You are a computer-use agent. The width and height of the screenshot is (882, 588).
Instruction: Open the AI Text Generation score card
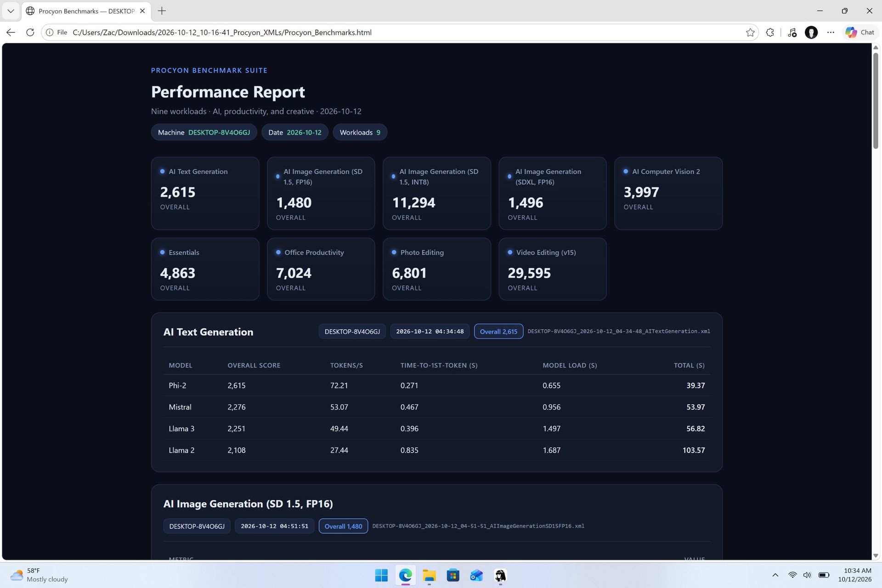pos(205,193)
